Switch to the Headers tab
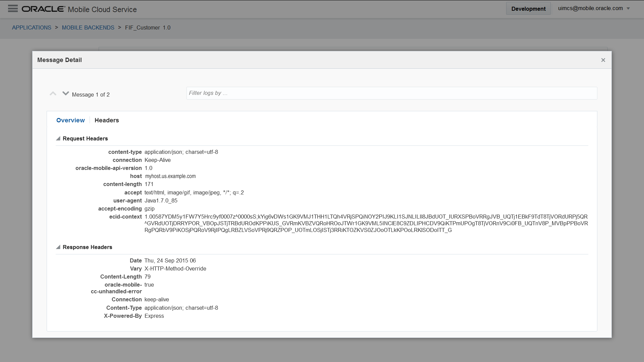 click(107, 120)
